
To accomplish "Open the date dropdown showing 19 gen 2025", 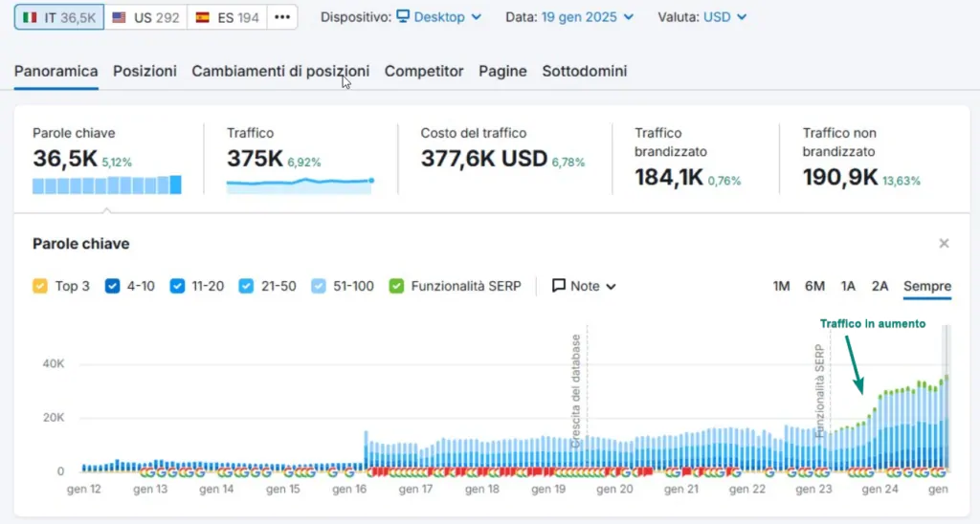I will [587, 17].
